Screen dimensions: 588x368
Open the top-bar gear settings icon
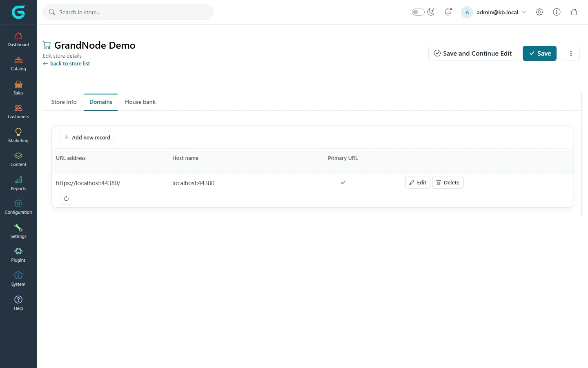click(539, 12)
